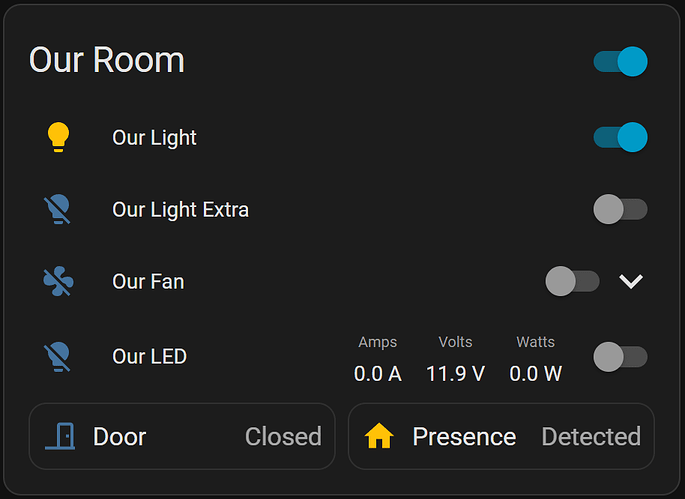This screenshot has width=685, height=499.
Task: Open the Door Closed status tile
Action: click(x=182, y=436)
